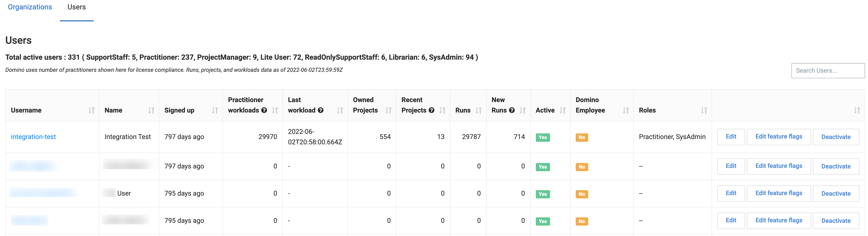Open Last workload help tooltip icon
Screen dimensions: 868x236
point(320,110)
